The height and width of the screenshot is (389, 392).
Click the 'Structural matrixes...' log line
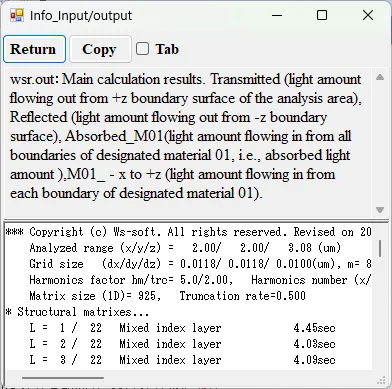(77, 312)
